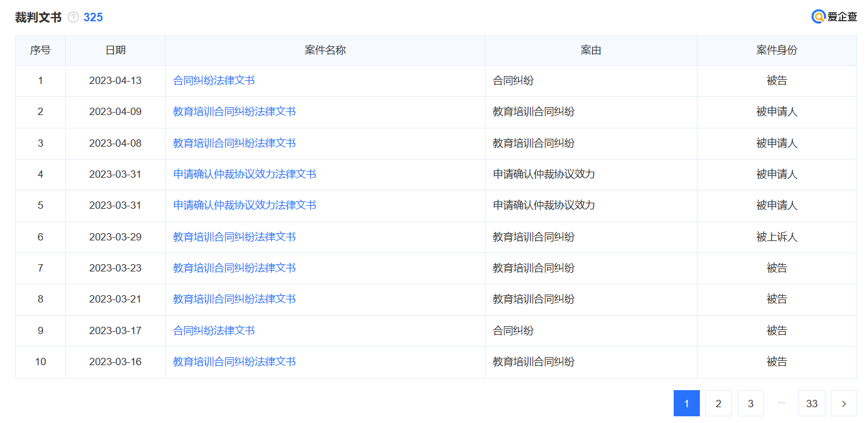The image size is (868, 423).
Task: Open page 2 of the results
Action: point(719,404)
